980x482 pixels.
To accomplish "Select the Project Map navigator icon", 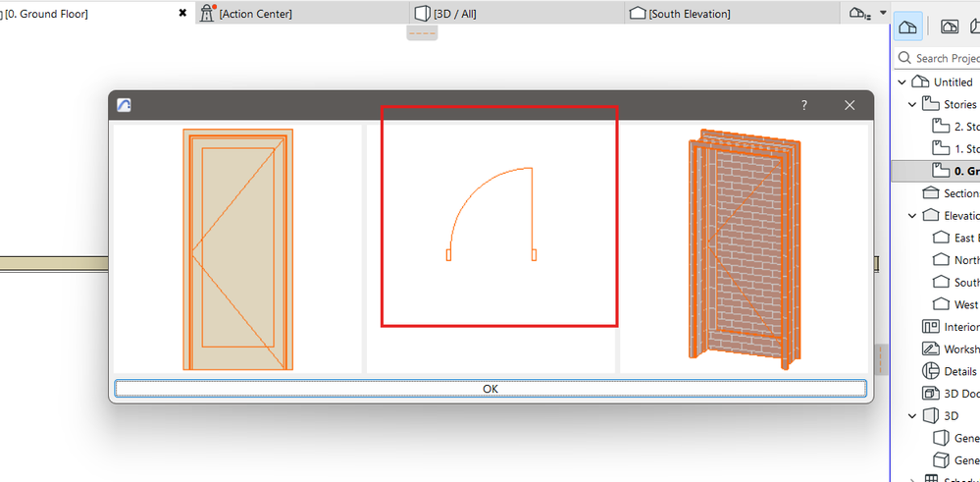I will click(x=907, y=27).
